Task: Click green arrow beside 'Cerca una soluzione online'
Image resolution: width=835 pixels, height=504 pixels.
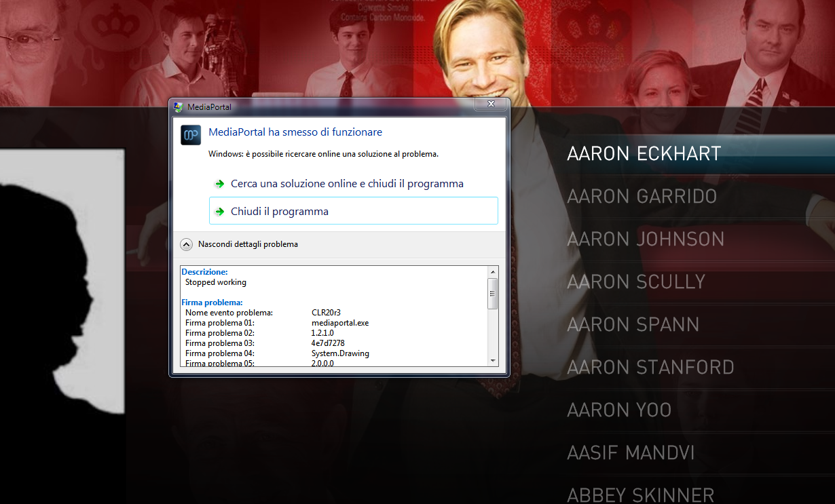Action: pos(219,184)
